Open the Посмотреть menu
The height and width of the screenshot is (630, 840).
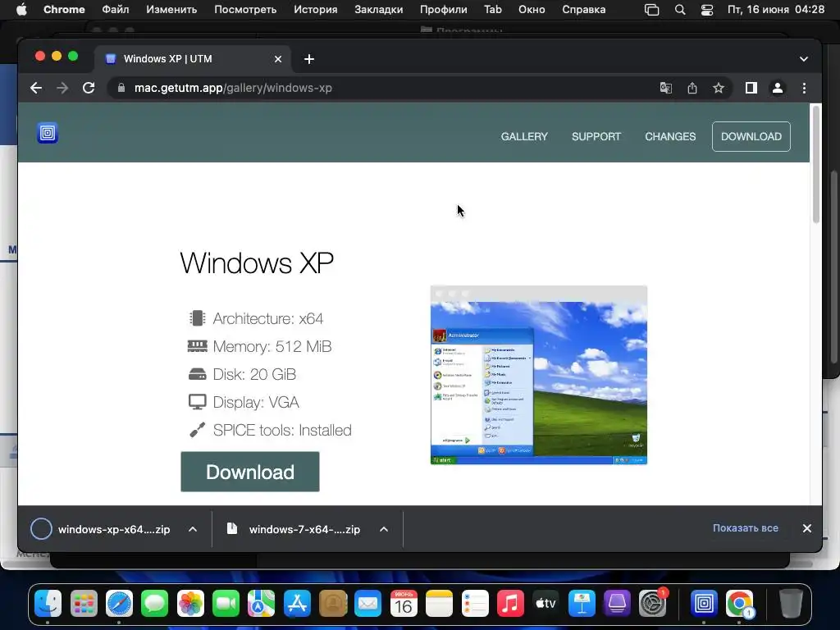(245, 10)
